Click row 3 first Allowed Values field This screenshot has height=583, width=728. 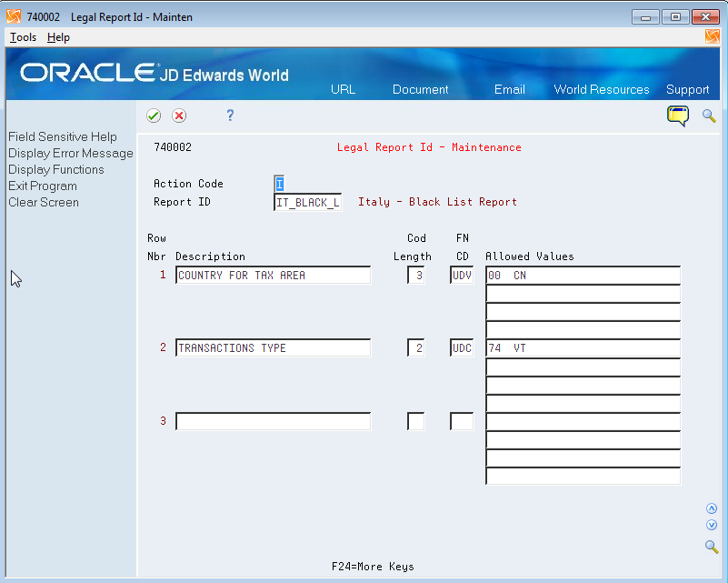[583, 421]
